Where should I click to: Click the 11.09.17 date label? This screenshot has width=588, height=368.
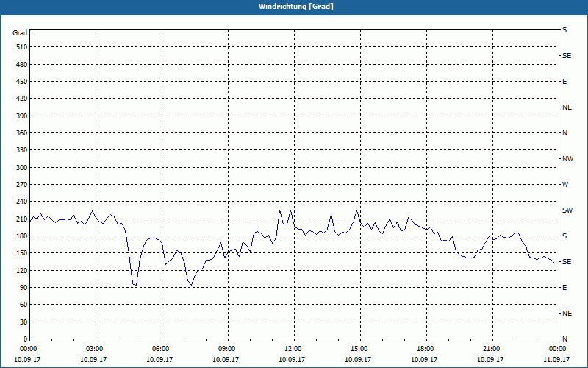click(556, 360)
